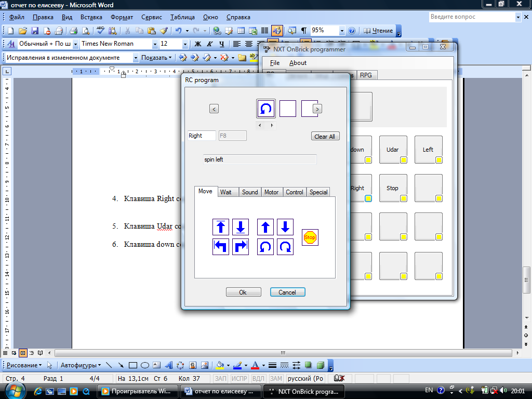Draw a line with the Line tool

[x=109, y=365]
